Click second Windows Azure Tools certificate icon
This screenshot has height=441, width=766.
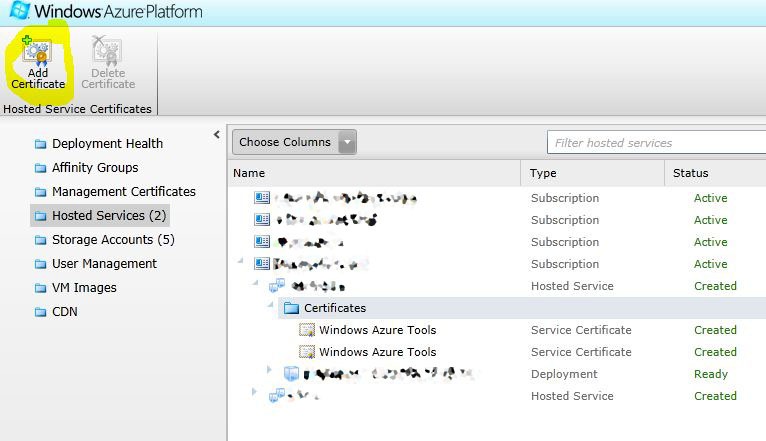pyautogui.click(x=307, y=352)
